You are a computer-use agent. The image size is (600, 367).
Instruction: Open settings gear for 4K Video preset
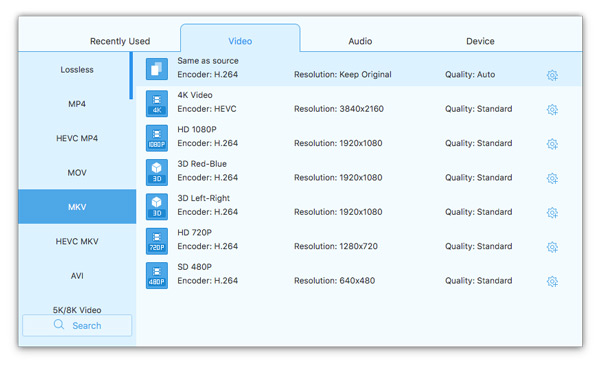(552, 110)
